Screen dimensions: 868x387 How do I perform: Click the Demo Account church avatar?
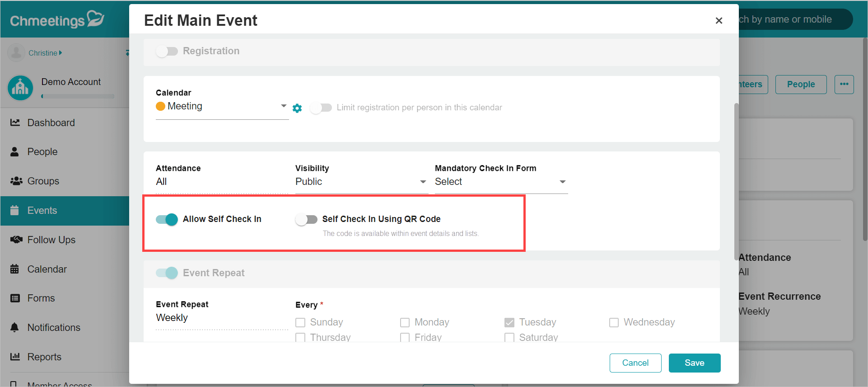tap(20, 88)
